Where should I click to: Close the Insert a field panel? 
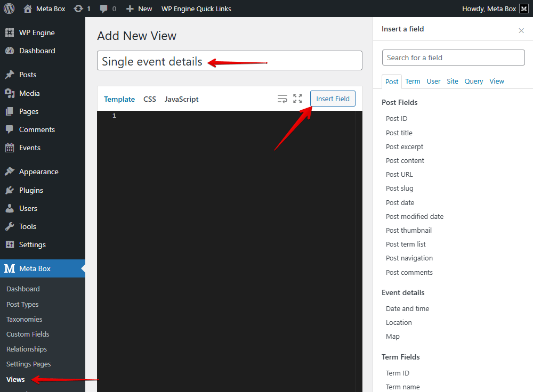[521, 30]
